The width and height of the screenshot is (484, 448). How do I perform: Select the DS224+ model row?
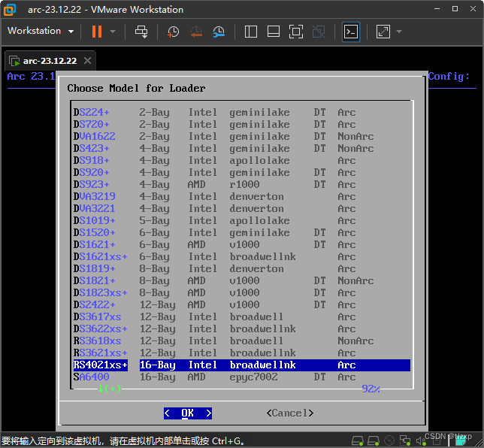242,113
